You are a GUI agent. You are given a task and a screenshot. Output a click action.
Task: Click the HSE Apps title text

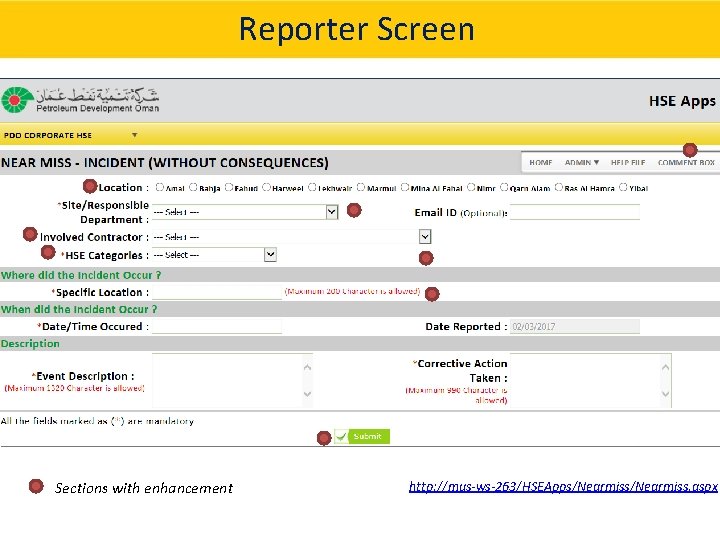682,101
